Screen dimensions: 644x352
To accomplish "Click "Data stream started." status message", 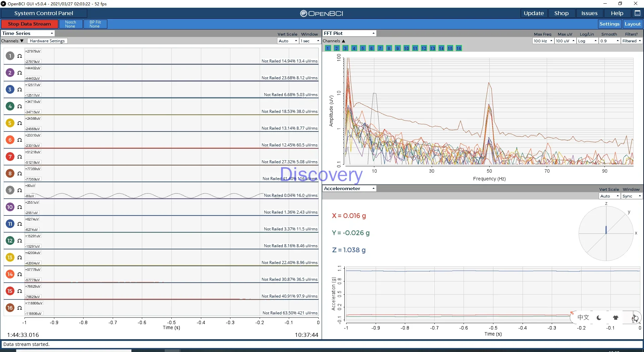I will point(26,344).
